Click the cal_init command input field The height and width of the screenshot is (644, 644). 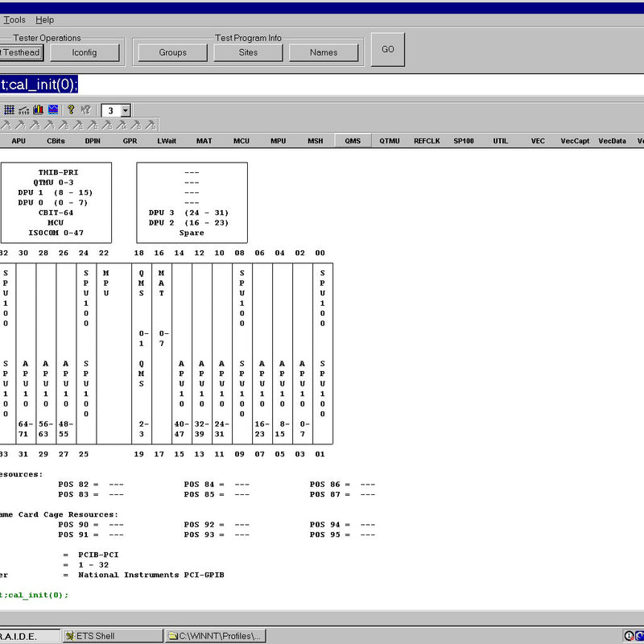[242, 83]
